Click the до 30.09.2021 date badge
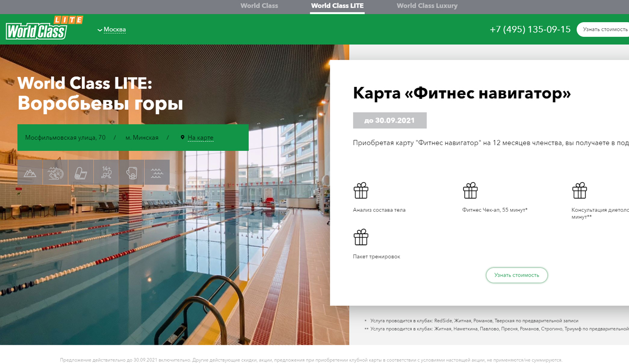 coord(390,121)
